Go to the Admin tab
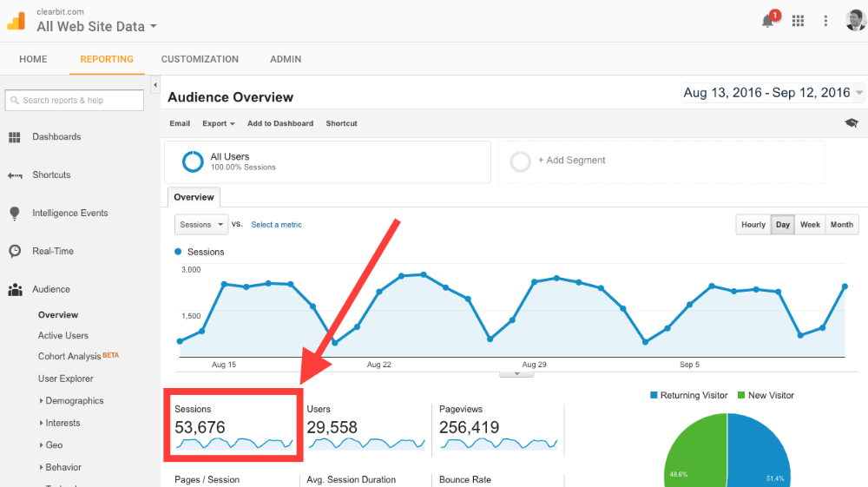The image size is (868, 487). (x=286, y=59)
